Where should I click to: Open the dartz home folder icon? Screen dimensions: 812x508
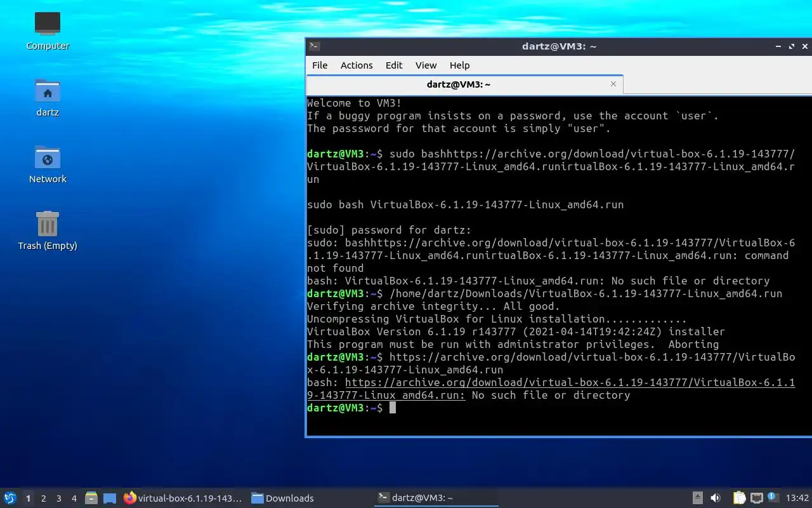(x=48, y=97)
